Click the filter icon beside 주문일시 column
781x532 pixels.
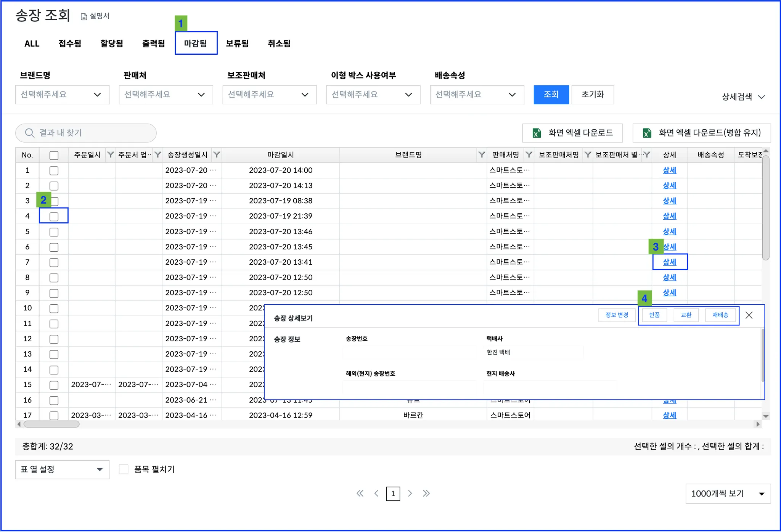click(110, 154)
